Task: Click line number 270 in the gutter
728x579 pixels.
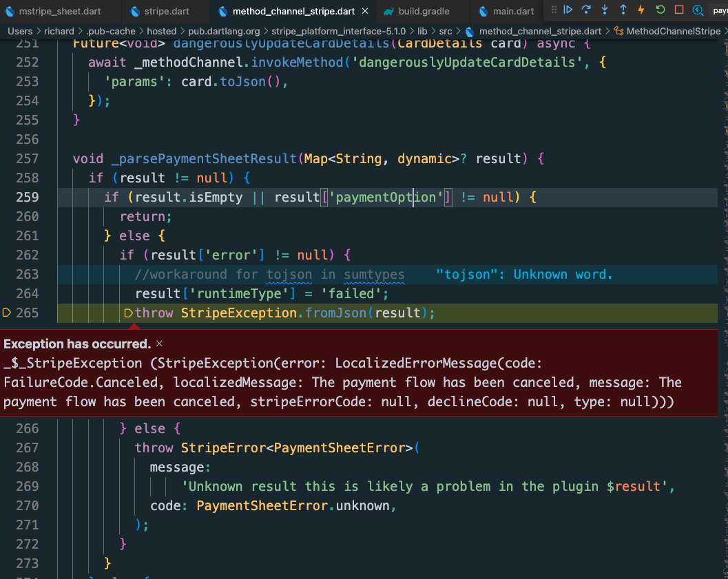Action: pyautogui.click(x=28, y=506)
